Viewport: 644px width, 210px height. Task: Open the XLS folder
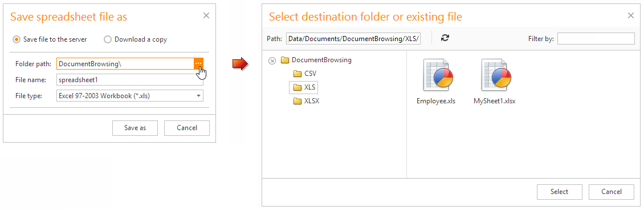(x=304, y=87)
